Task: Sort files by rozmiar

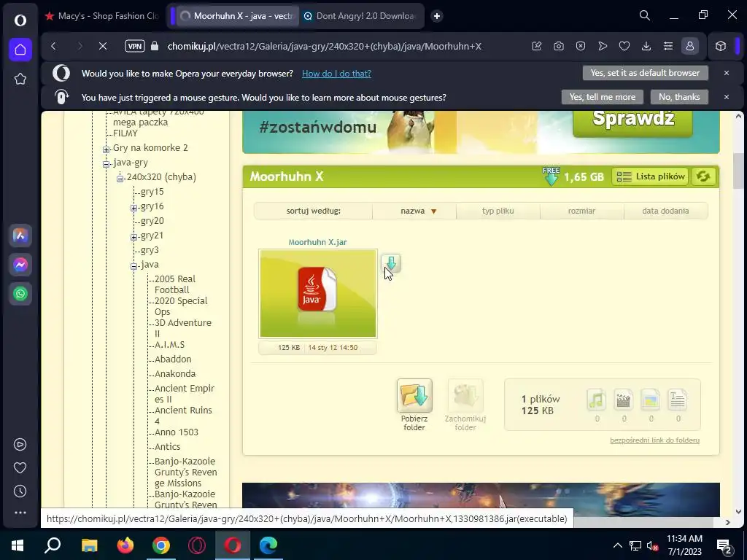Action: (581, 211)
